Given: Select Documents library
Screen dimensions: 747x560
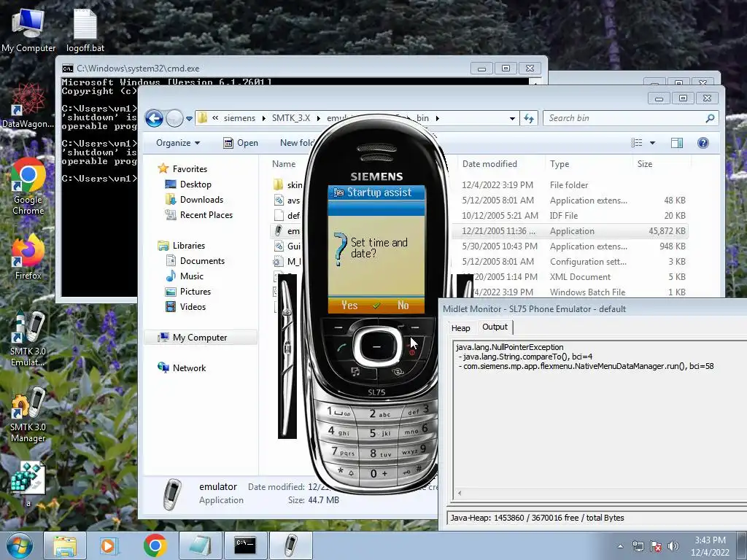Looking at the screenshot, I should (196, 261).
